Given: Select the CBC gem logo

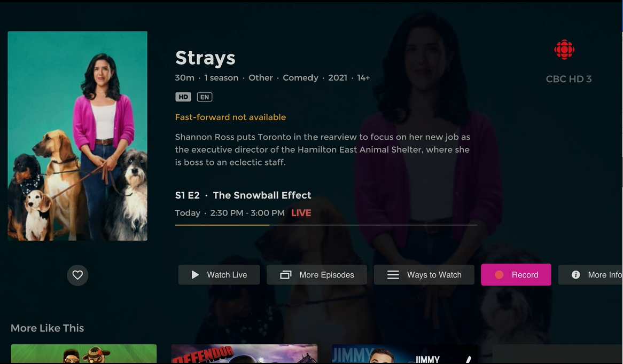Looking at the screenshot, I should [x=564, y=50].
